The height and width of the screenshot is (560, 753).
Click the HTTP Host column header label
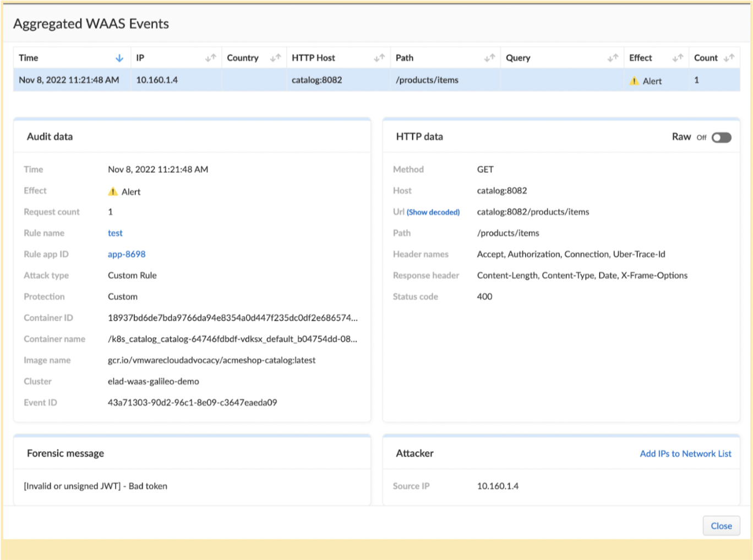(x=313, y=58)
